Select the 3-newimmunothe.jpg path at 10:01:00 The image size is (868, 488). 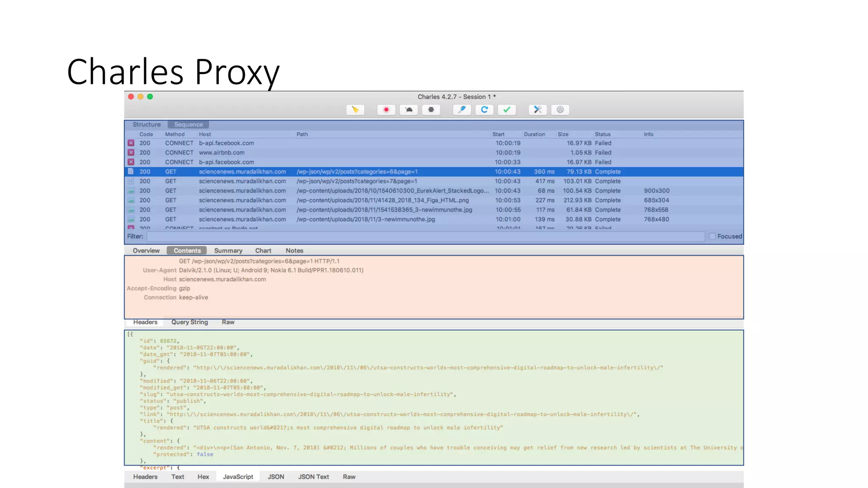(x=366, y=219)
